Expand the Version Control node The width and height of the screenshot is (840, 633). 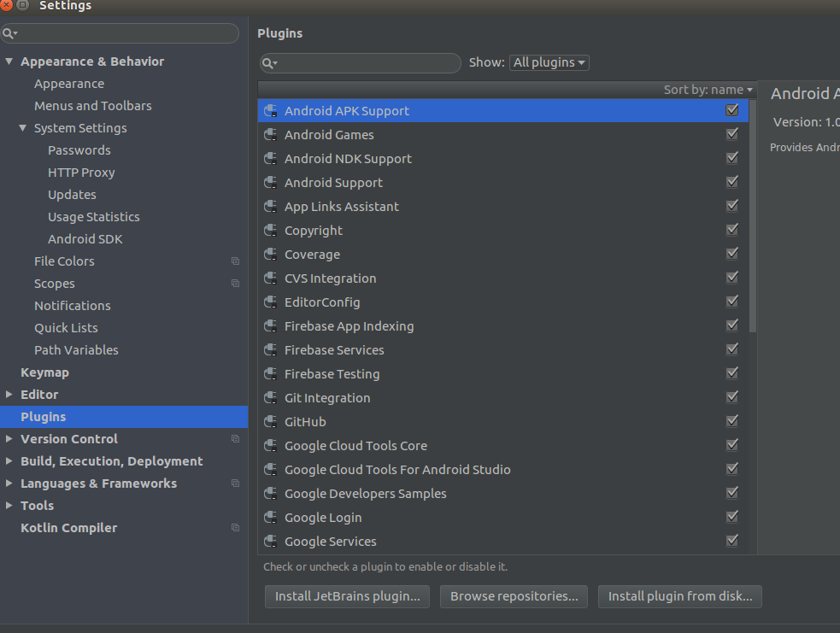coord(9,438)
